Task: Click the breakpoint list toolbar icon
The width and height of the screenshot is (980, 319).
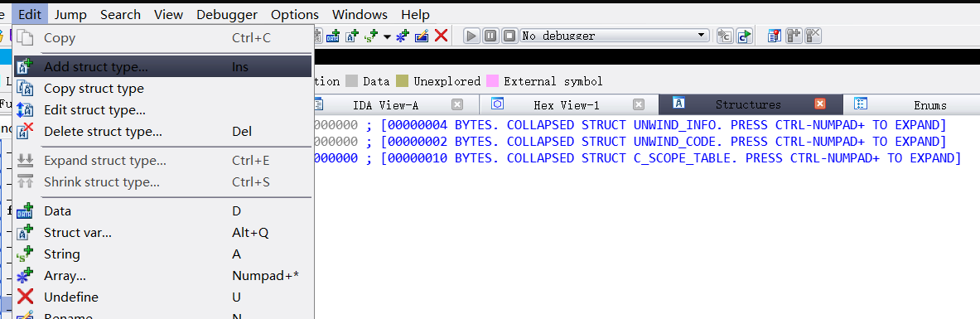Action: tap(775, 36)
